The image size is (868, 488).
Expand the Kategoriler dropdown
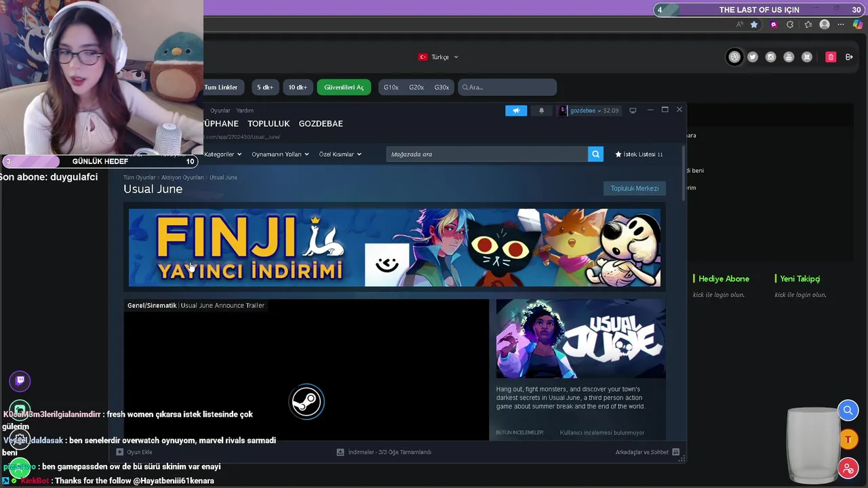pos(222,154)
